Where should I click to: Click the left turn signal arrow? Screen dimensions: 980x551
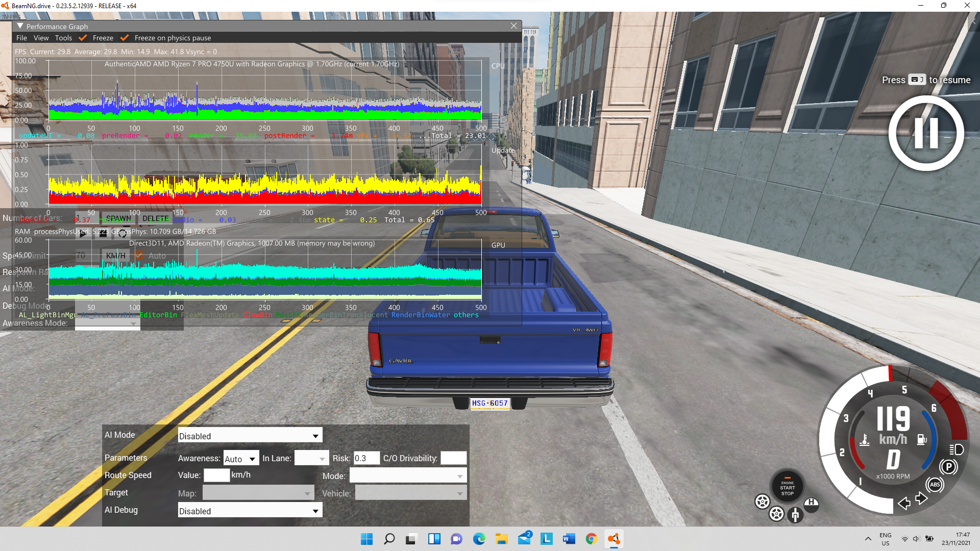coord(904,504)
